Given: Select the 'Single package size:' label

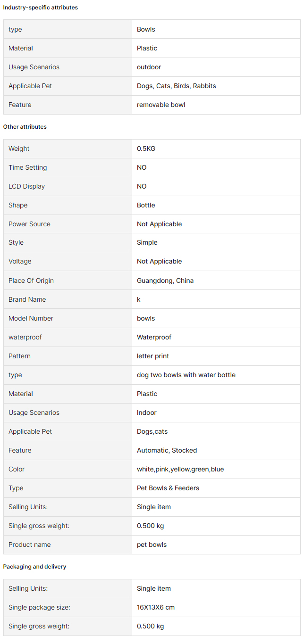Looking at the screenshot, I should (x=39, y=607).
